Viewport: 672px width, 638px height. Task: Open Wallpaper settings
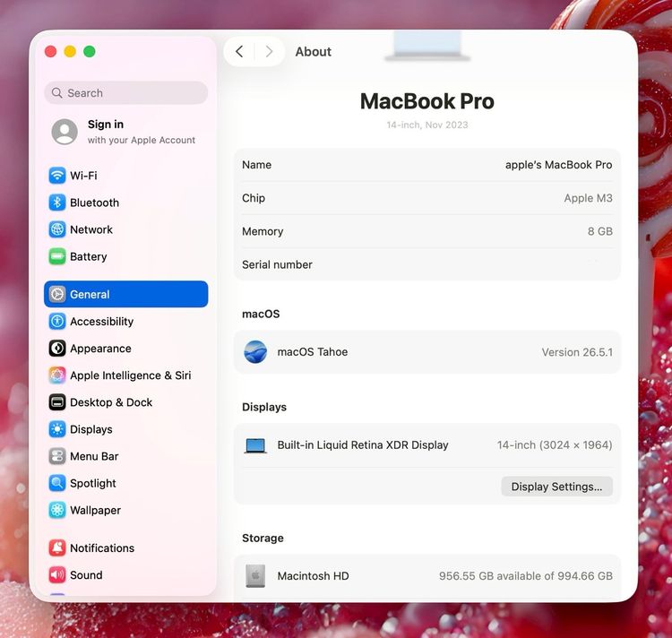pyautogui.click(x=126, y=510)
